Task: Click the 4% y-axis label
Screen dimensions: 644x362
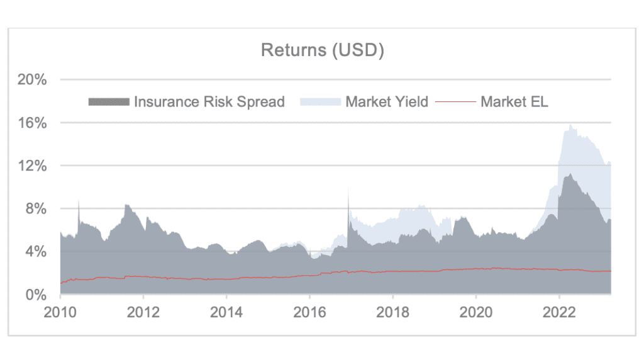Action: tap(36, 252)
